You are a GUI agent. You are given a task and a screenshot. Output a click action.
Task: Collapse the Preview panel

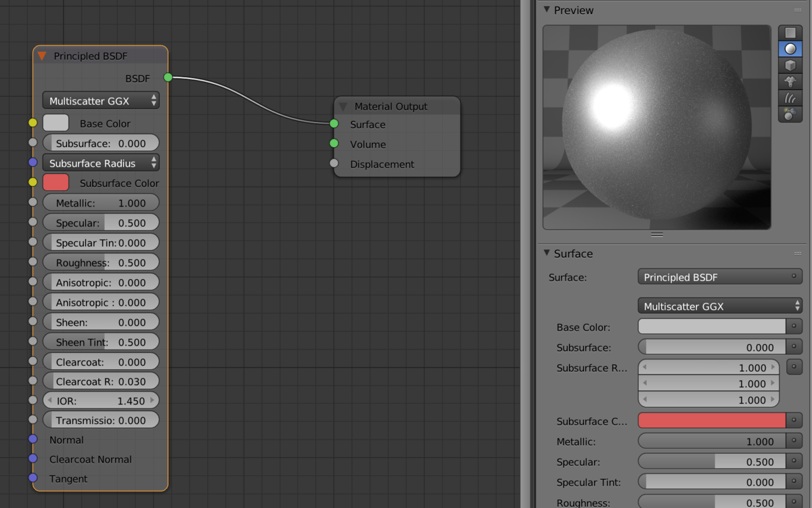(547, 9)
